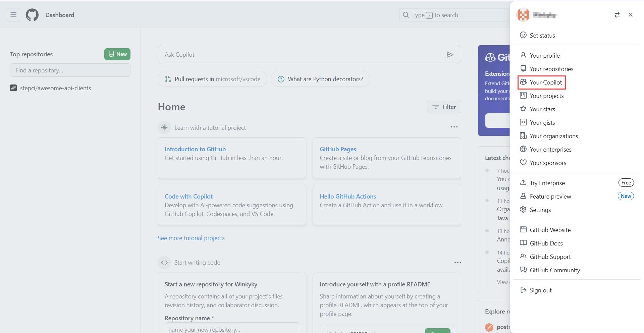Open Your gists

pyautogui.click(x=577, y=122)
